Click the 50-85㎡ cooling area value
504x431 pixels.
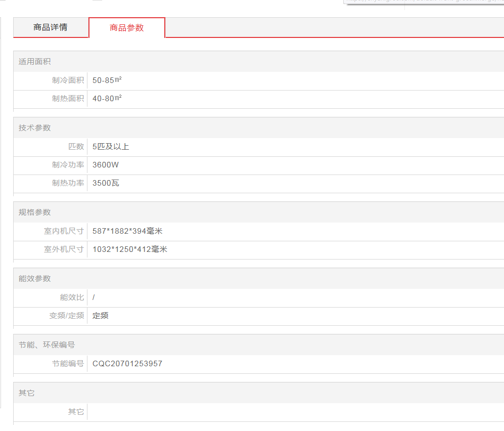click(107, 80)
